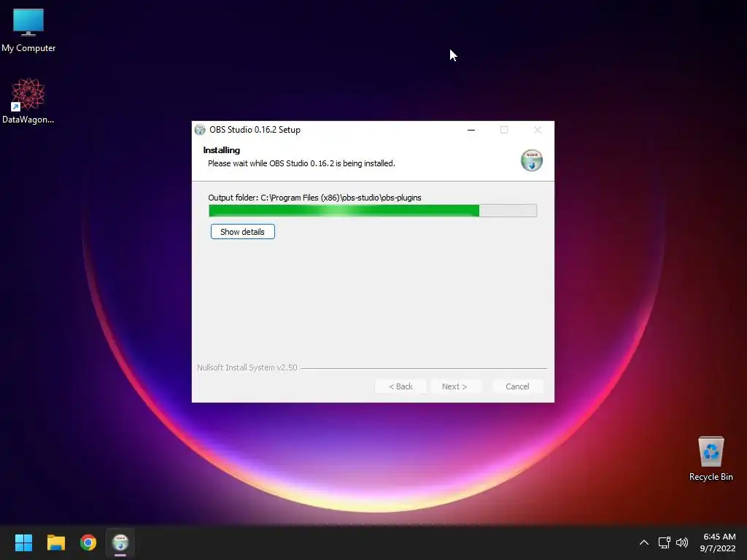Click 'Please wait while OBS Studio' message
This screenshot has width=747, height=560.
301,163
